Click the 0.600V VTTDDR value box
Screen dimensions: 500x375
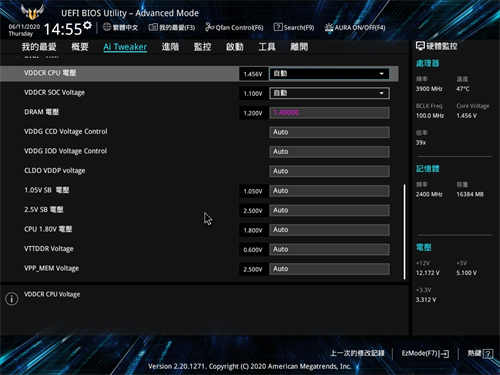(x=253, y=250)
